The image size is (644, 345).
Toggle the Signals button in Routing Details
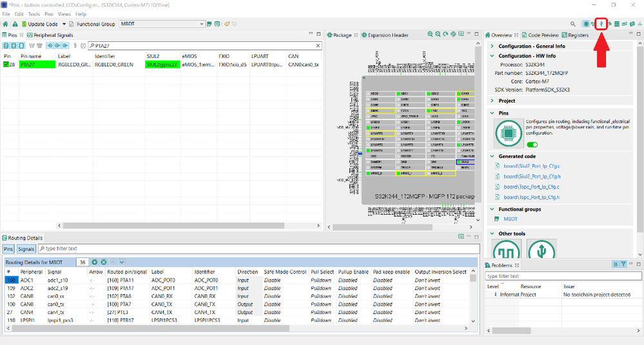pos(26,249)
